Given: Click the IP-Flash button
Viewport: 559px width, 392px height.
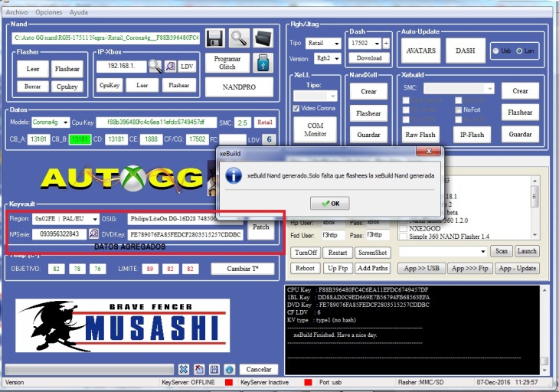Looking at the screenshot, I should (x=472, y=135).
